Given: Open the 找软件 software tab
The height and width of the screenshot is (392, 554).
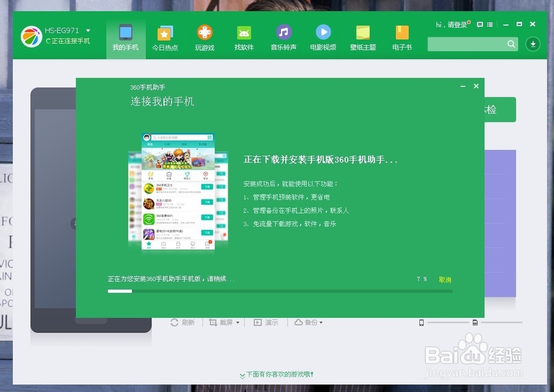Looking at the screenshot, I should 244,38.
